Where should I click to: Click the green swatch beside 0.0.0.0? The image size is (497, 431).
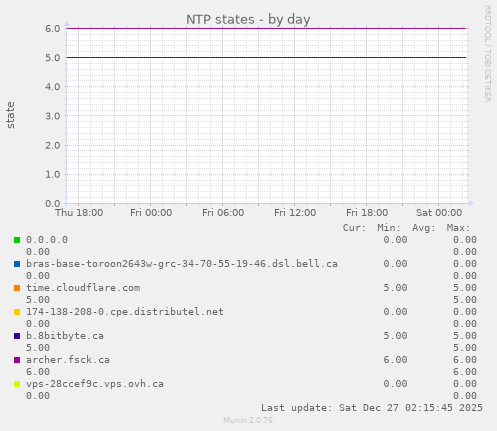[17, 240]
